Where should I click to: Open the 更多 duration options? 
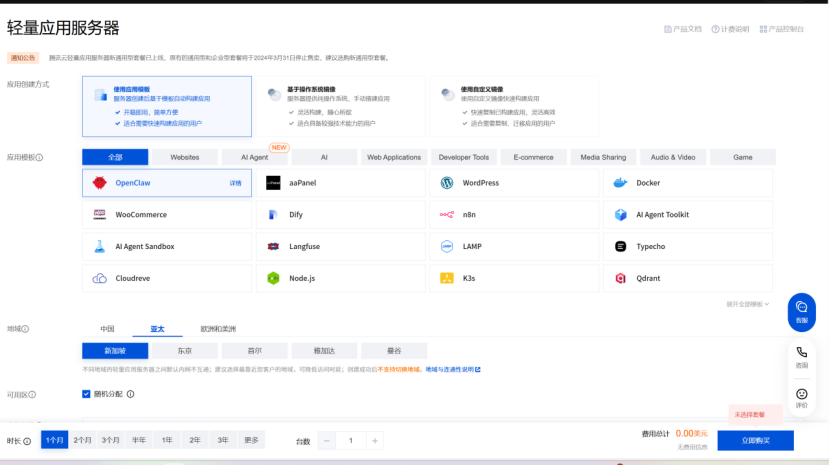coord(250,440)
